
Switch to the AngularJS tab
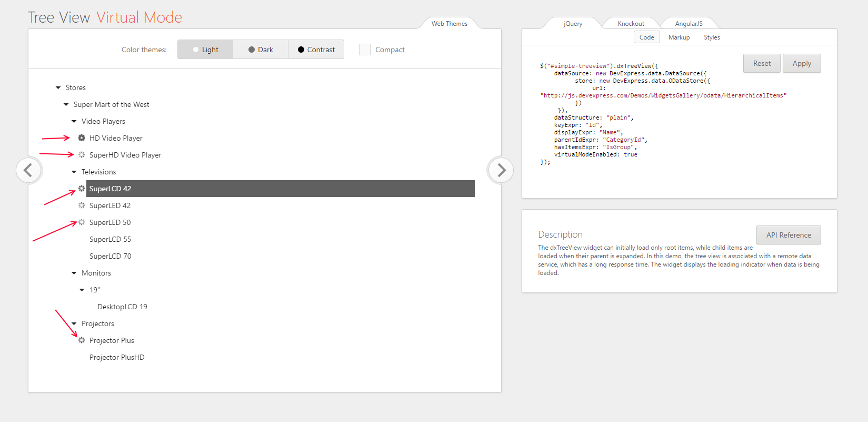coord(689,24)
